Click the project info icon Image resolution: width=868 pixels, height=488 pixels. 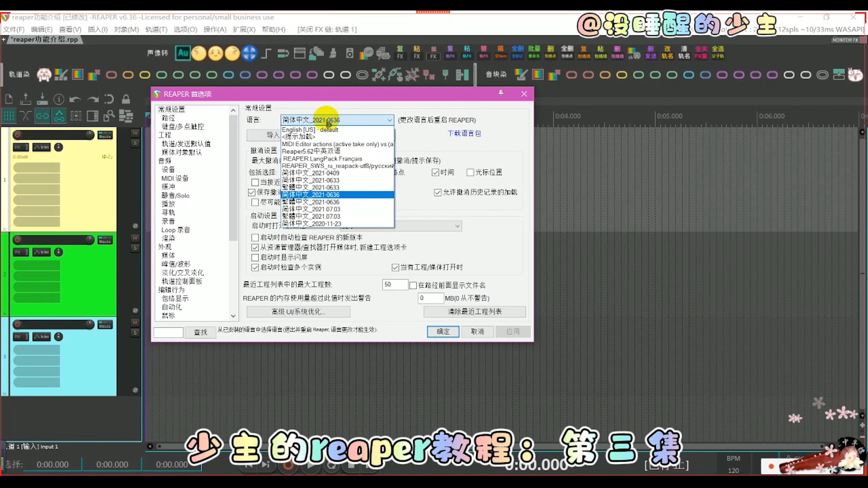point(59,99)
